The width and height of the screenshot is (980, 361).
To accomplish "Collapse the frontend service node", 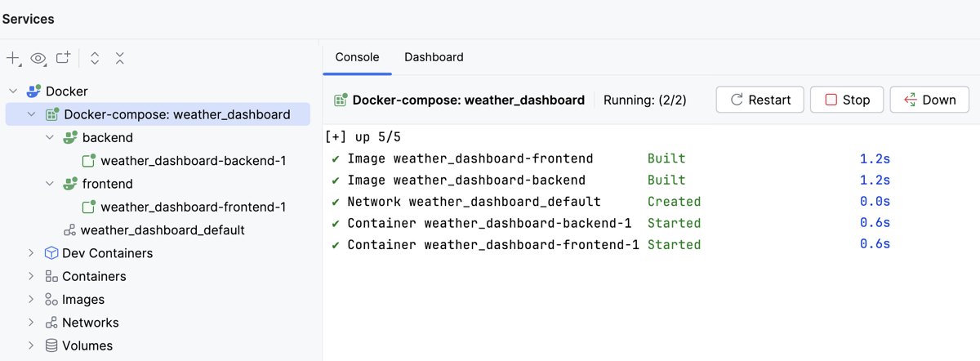I will 50,184.
